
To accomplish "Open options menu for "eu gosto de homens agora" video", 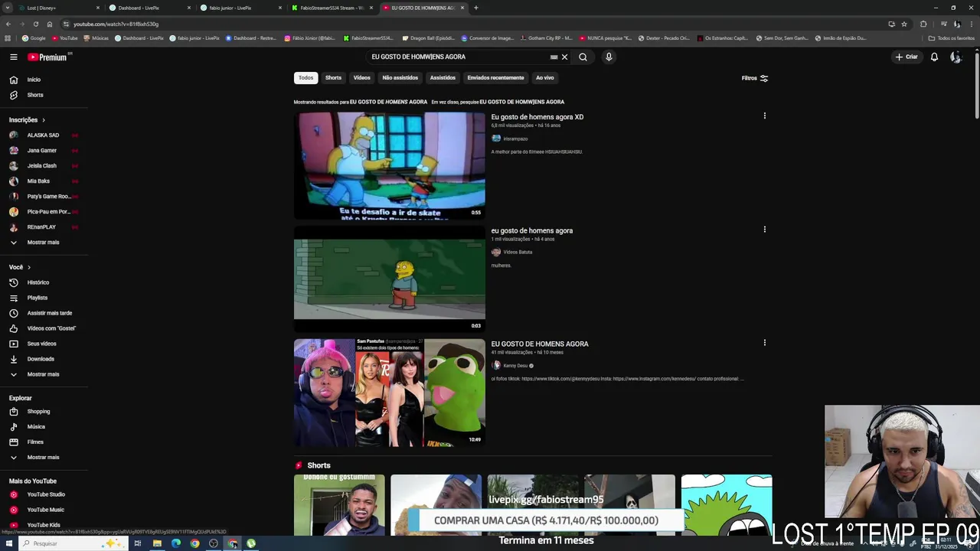I will tap(764, 230).
